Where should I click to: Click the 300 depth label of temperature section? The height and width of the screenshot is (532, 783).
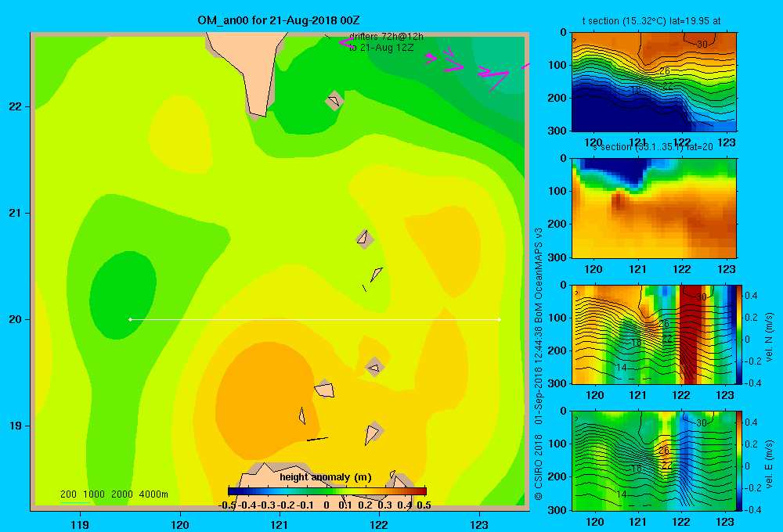click(557, 131)
